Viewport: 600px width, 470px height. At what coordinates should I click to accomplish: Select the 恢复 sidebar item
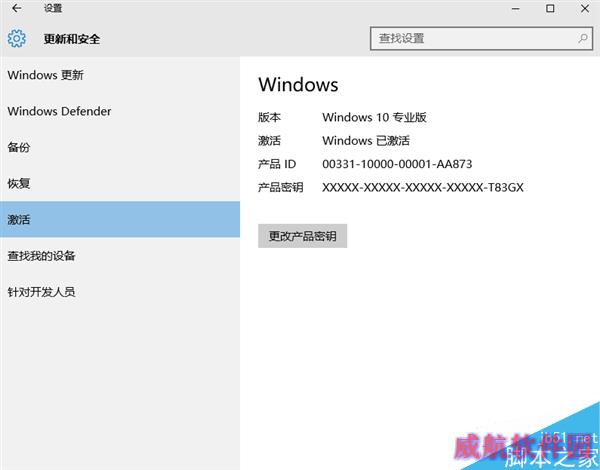pos(120,184)
